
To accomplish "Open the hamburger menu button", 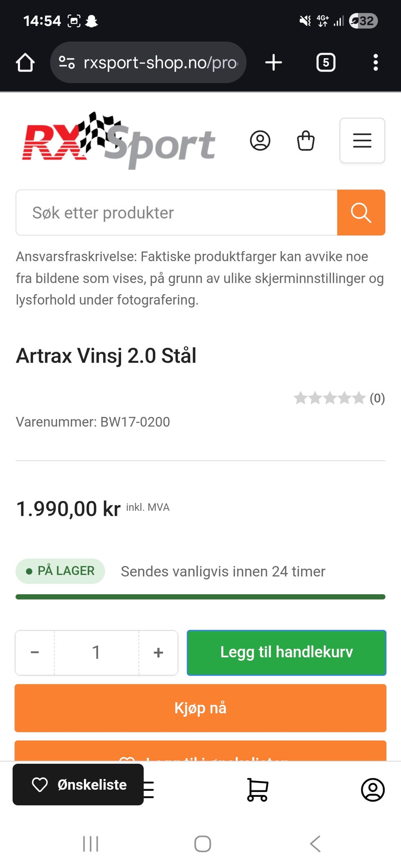I will (x=362, y=141).
